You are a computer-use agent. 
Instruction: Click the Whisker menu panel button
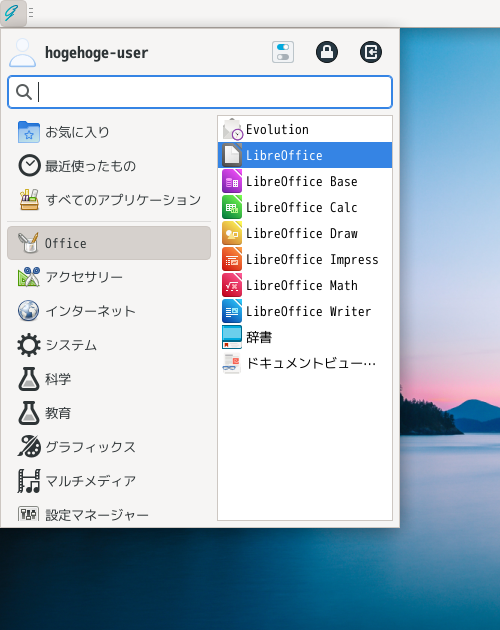click(13, 13)
